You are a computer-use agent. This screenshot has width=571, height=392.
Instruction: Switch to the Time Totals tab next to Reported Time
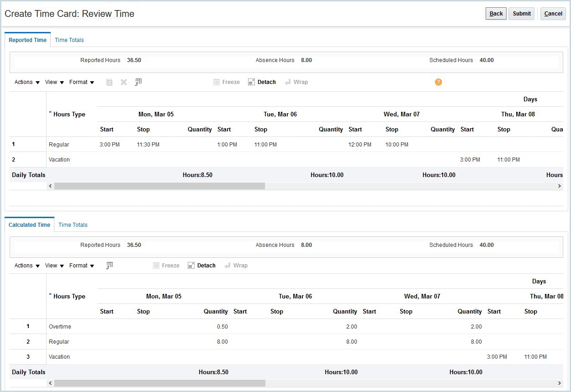69,40
